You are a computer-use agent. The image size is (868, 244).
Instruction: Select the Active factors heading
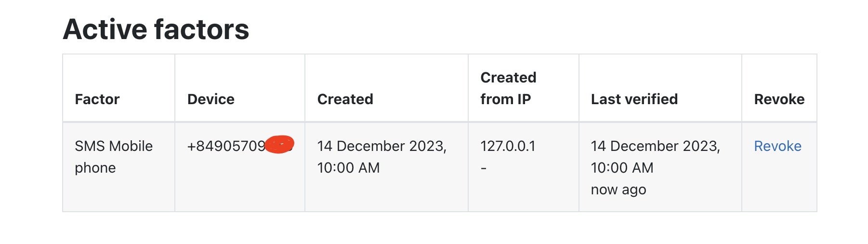[156, 29]
